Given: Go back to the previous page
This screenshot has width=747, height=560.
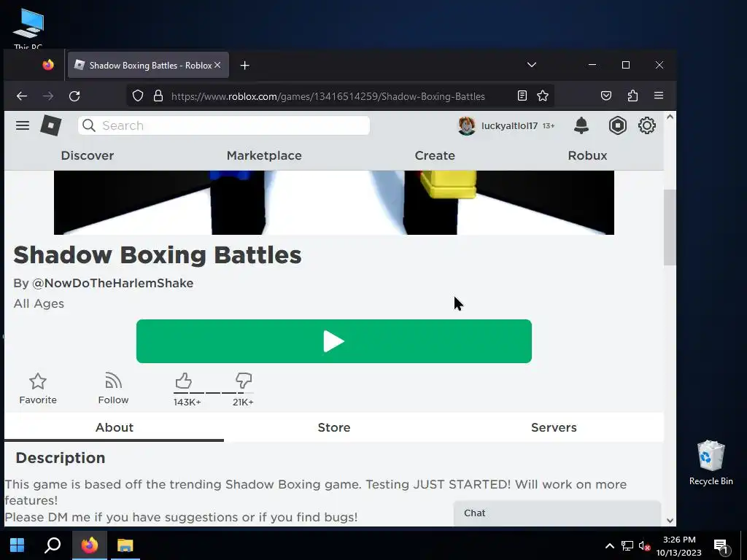Looking at the screenshot, I should 22,96.
